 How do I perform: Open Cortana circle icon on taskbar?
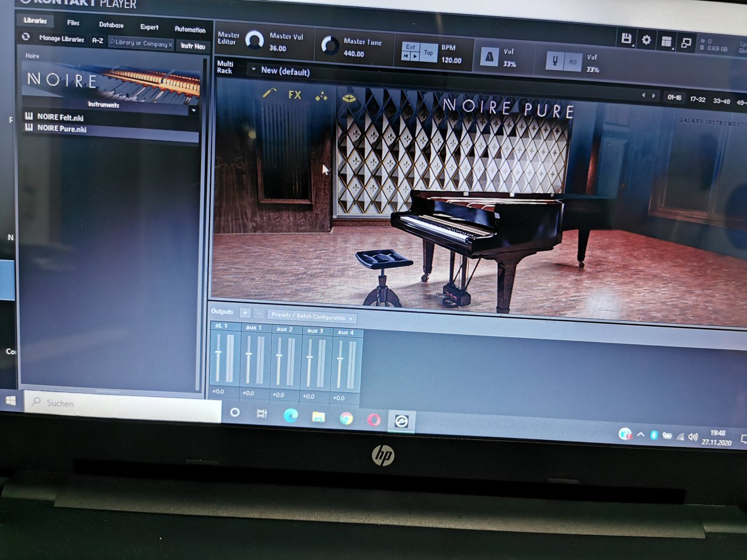click(235, 412)
